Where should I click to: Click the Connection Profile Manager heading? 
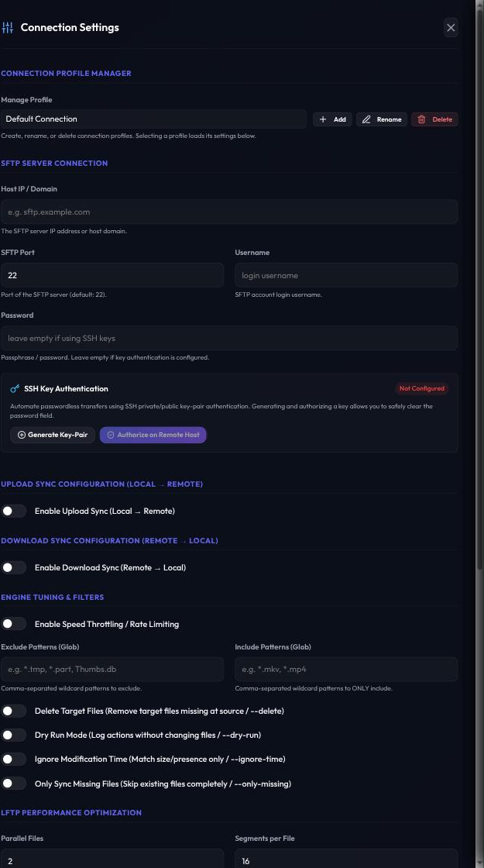click(x=66, y=73)
